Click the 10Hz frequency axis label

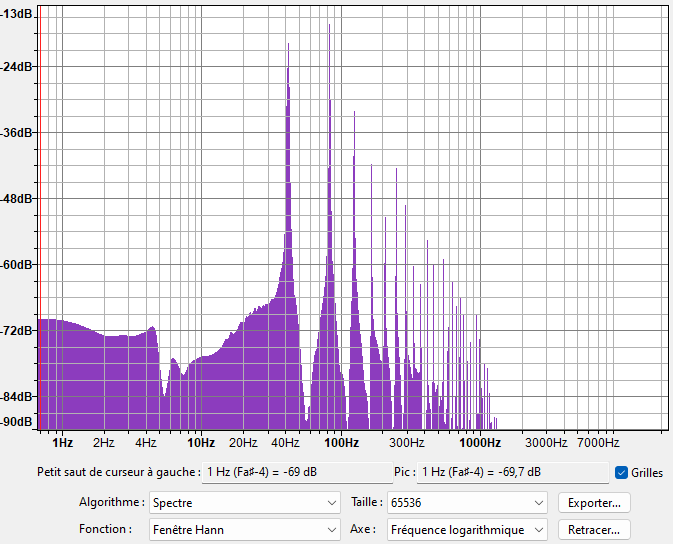pyautogui.click(x=201, y=443)
